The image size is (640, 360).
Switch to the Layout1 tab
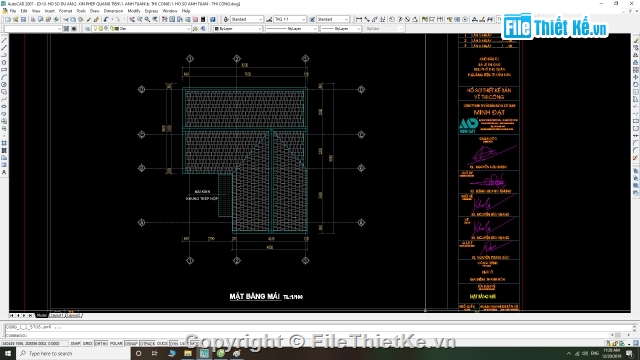click(57, 316)
